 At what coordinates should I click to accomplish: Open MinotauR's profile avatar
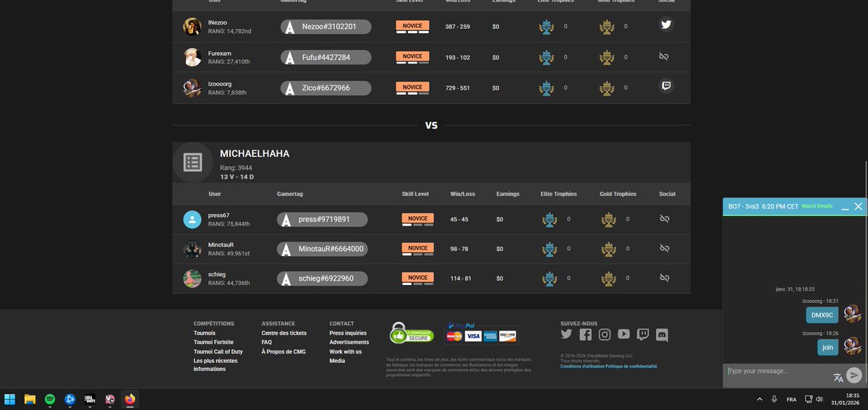click(x=192, y=249)
